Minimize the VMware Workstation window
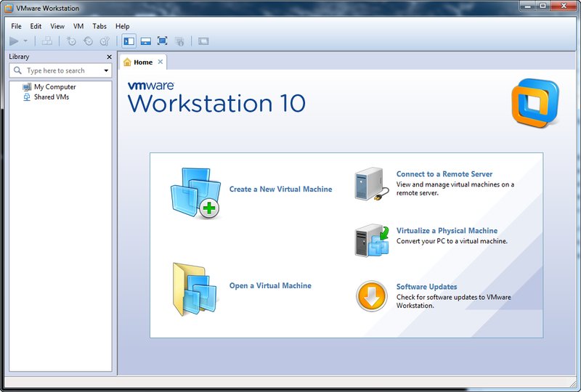 pyautogui.click(x=529, y=7)
